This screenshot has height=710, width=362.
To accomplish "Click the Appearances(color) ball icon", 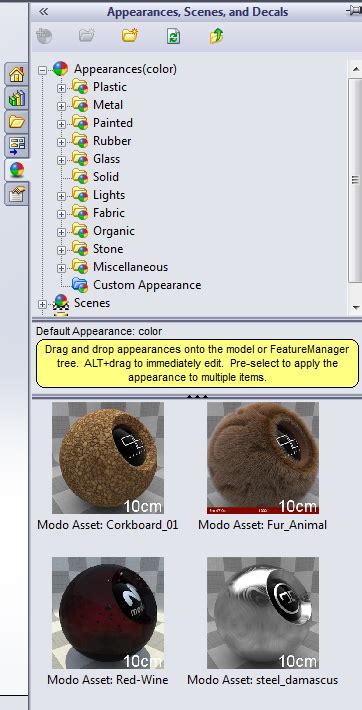I will [x=60, y=69].
